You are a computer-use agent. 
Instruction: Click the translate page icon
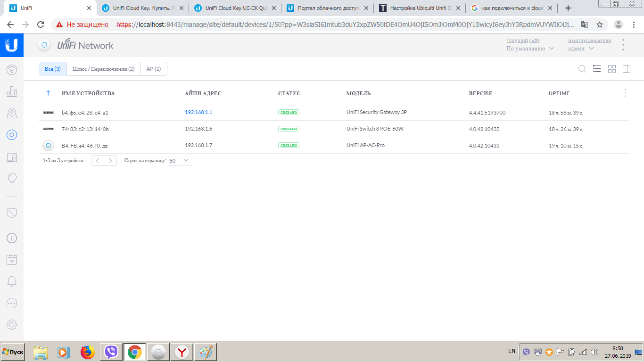click(585, 25)
